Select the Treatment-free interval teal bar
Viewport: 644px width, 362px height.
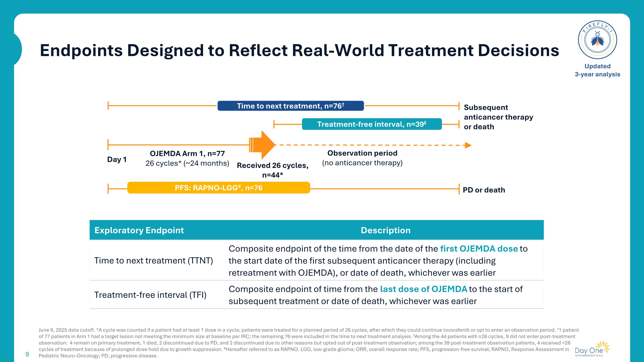(x=372, y=124)
